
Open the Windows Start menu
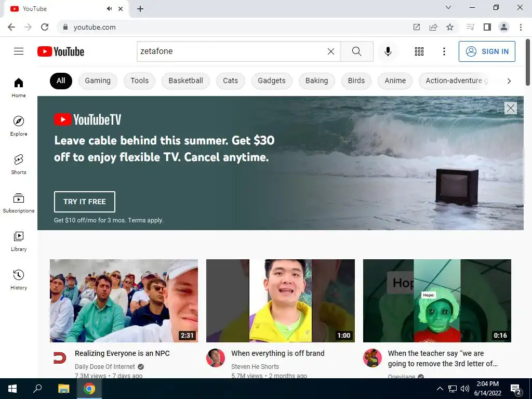(12, 389)
